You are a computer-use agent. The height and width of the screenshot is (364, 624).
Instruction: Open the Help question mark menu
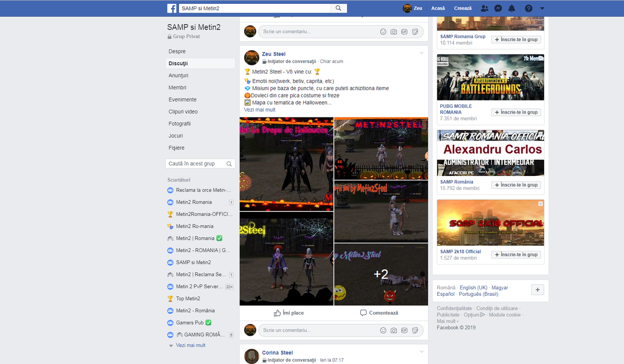tap(527, 8)
